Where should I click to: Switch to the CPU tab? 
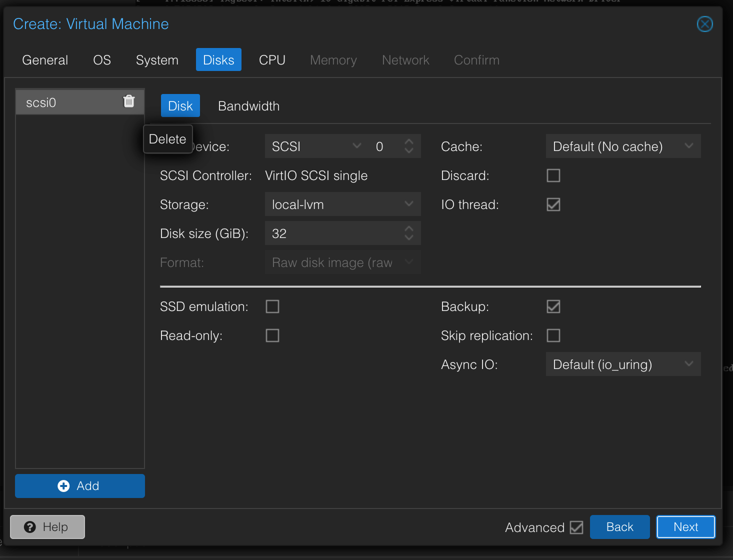click(x=272, y=60)
